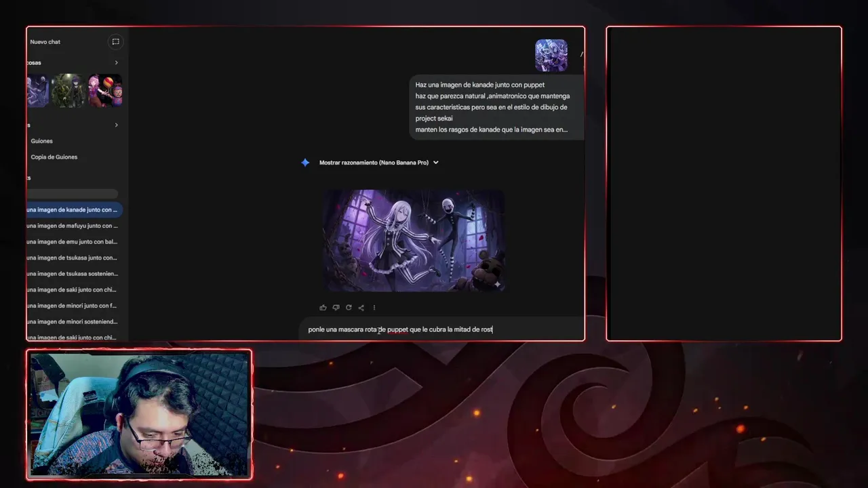Image resolution: width=868 pixels, height=488 pixels.
Task: Expand the user prompt message bubble
Action: pos(496,107)
